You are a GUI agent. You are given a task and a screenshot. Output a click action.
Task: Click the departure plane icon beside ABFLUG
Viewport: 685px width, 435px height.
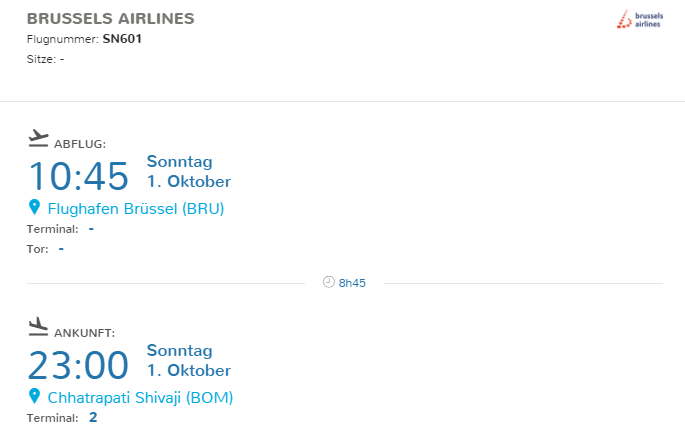[x=38, y=137]
